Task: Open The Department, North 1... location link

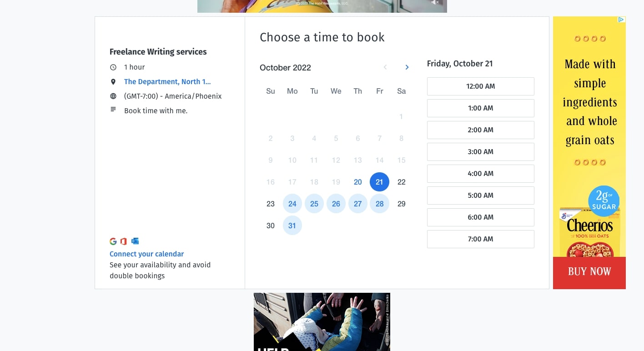Action: [x=167, y=81]
